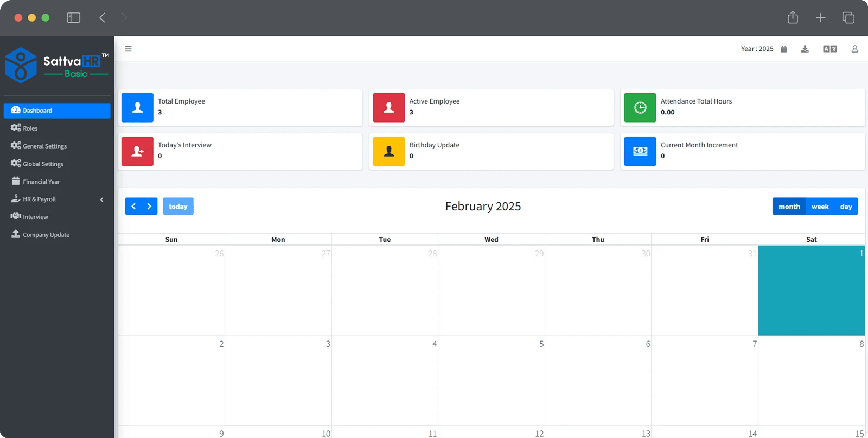Open Global Settings in the sidebar
Viewport: 868px width, 438px height.
(x=57, y=164)
